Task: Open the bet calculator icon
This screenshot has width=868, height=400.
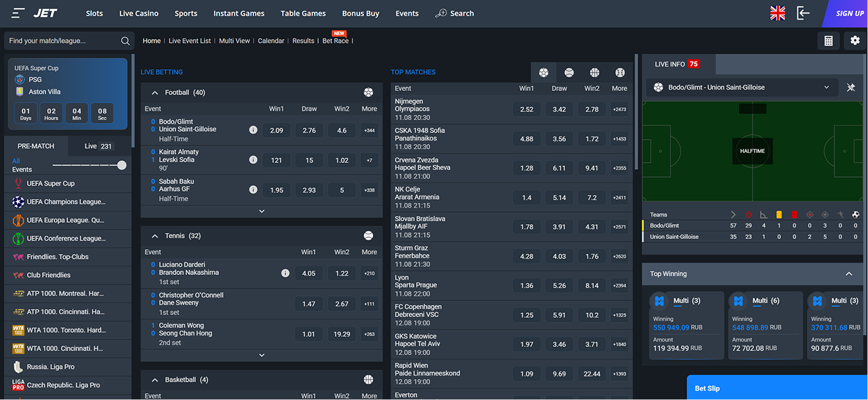Action: [829, 41]
